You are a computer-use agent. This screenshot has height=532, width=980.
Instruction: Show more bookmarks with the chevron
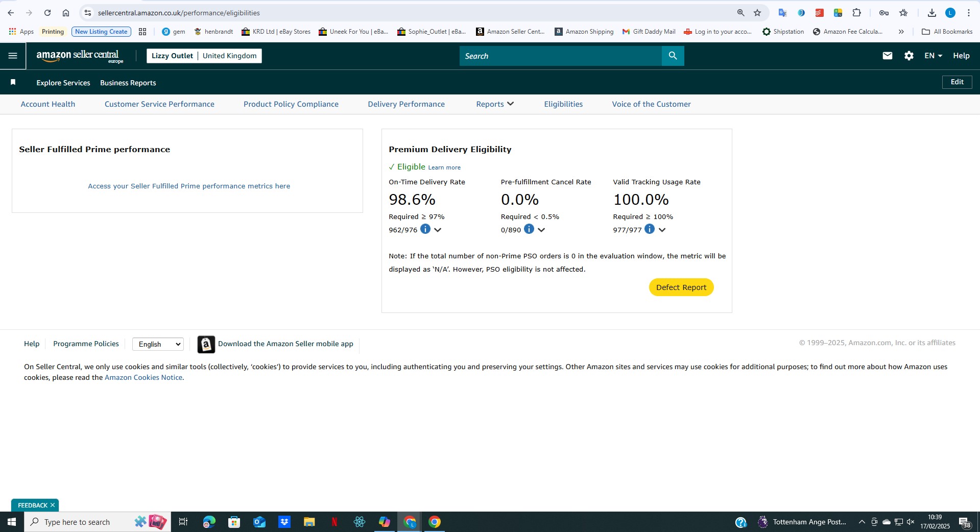[901, 32]
